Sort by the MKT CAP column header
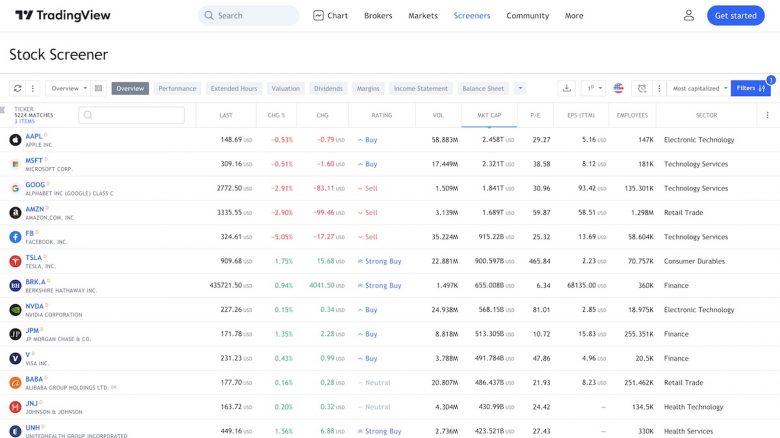The height and width of the screenshot is (438, 780). pyautogui.click(x=489, y=115)
